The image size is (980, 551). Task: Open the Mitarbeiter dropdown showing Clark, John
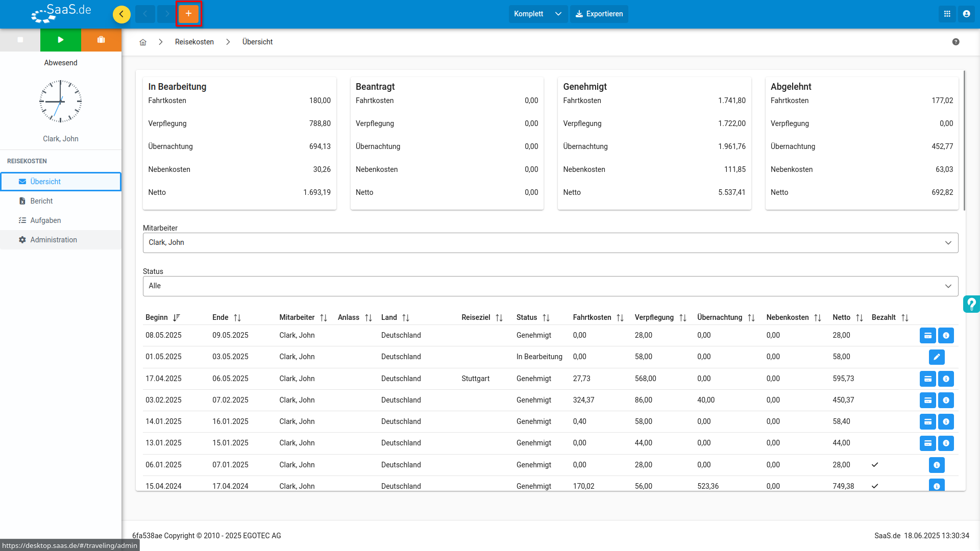550,243
